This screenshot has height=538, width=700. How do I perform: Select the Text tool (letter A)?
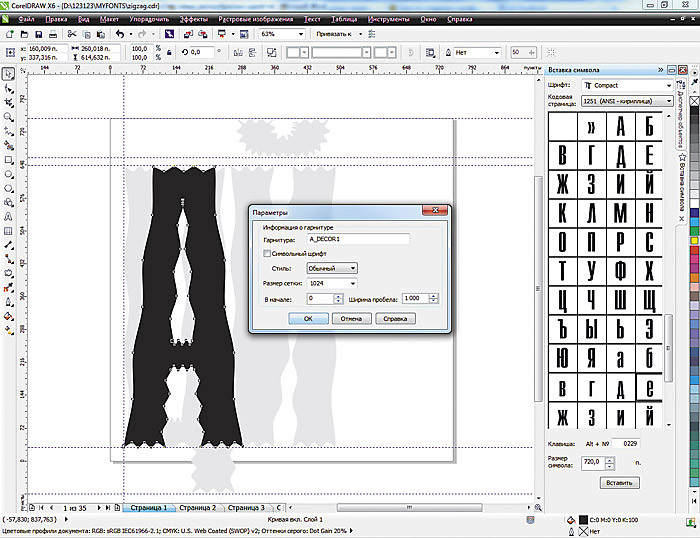8,215
